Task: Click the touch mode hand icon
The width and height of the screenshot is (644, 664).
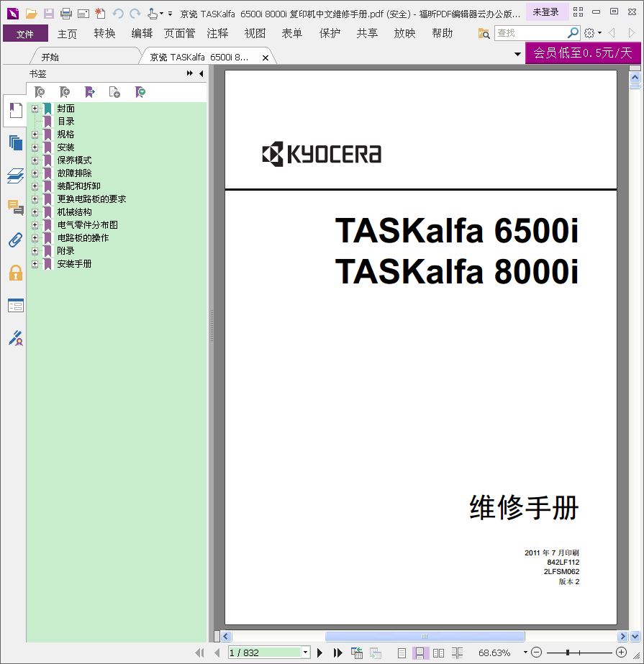Action: click(153, 14)
